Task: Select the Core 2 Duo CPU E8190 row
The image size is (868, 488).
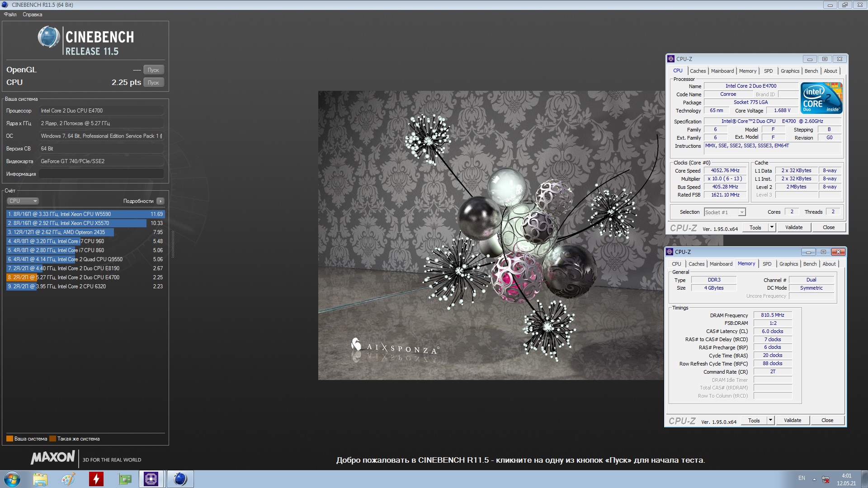Action: click(x=85, y=268)
